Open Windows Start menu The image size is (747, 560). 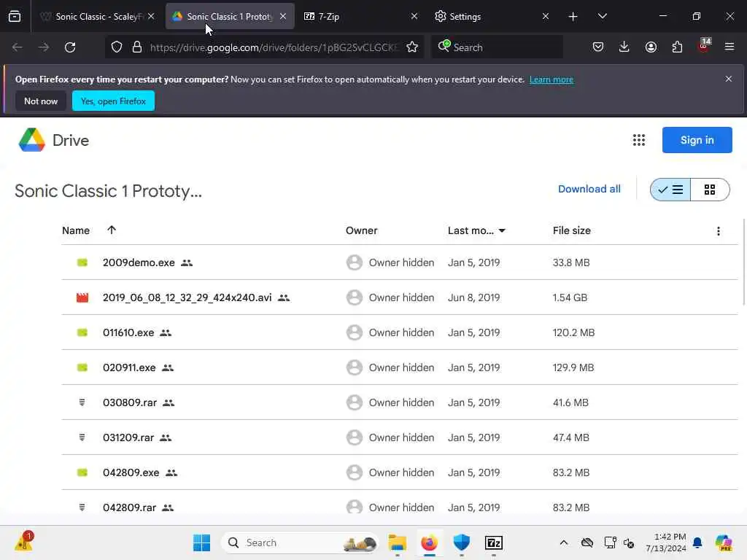point(201,542)
